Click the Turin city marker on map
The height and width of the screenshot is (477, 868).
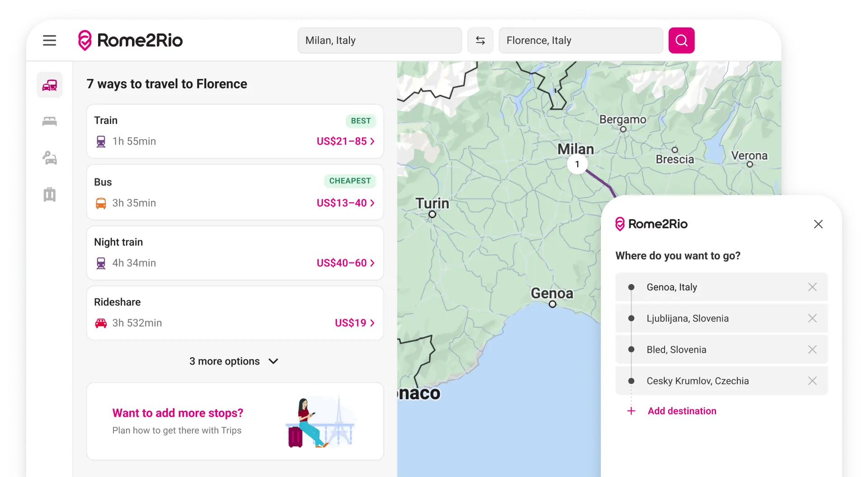[x=433, y=214]
